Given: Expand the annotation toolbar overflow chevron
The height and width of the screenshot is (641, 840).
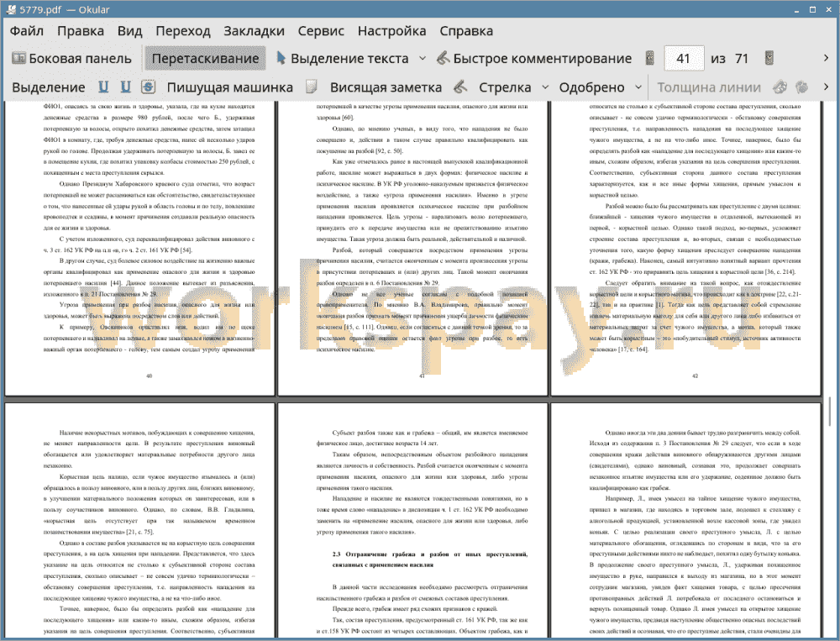Looking at the screenshot, I should click(x=826, y=87).
